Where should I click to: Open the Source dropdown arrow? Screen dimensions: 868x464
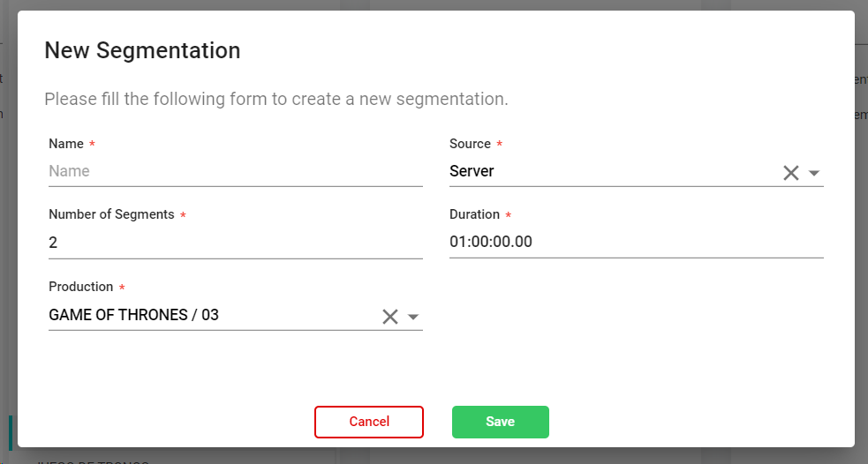814,173
